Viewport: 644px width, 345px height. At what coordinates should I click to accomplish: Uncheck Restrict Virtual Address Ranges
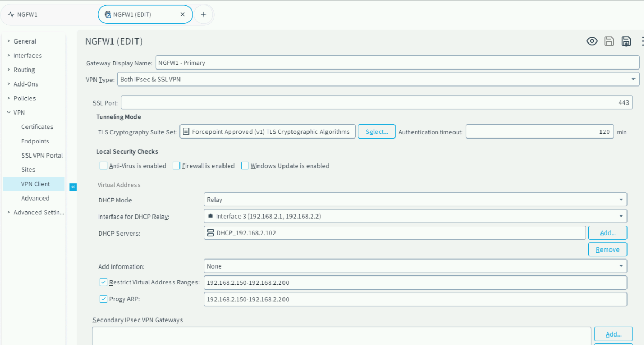(104, 282)
